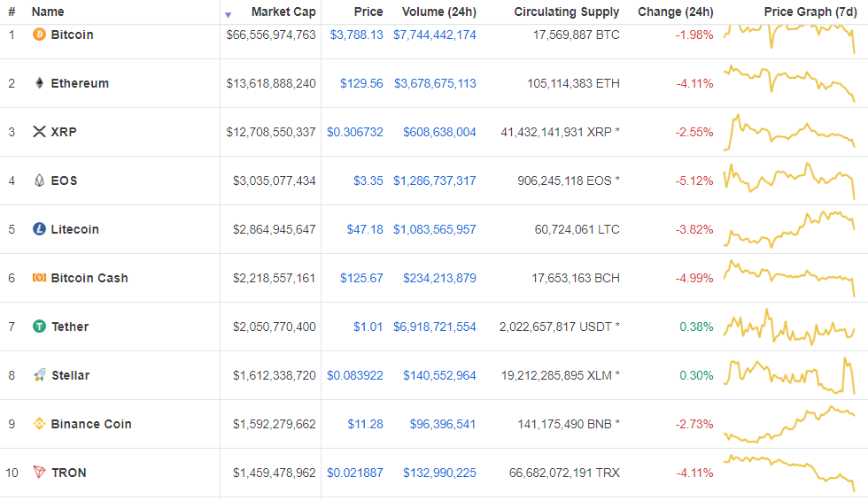Viewport: 868px width, 500px height.
Task: Click Bitcoin Cash price $125.67
Action: 361,278
